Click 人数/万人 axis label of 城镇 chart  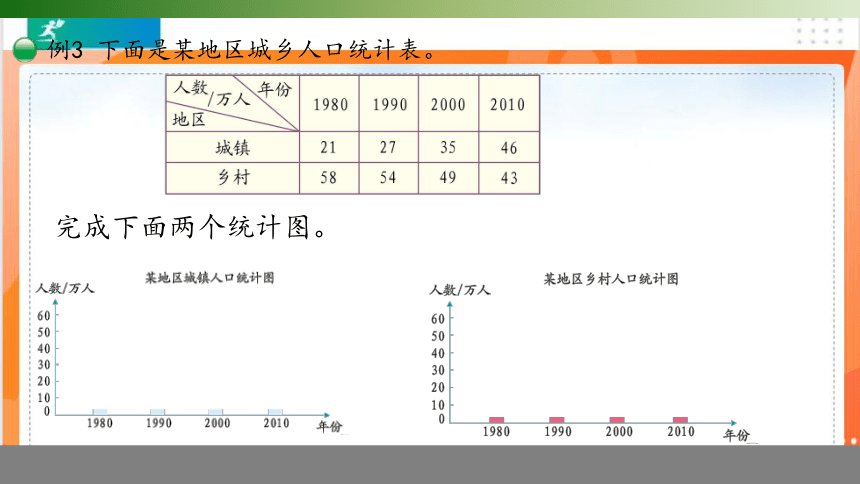[65, 288]
